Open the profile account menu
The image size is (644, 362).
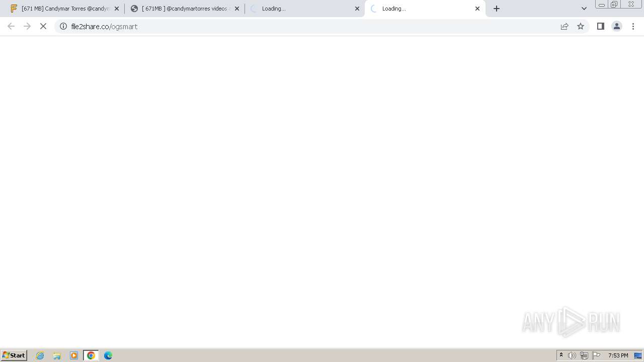[x=617, y=26]
